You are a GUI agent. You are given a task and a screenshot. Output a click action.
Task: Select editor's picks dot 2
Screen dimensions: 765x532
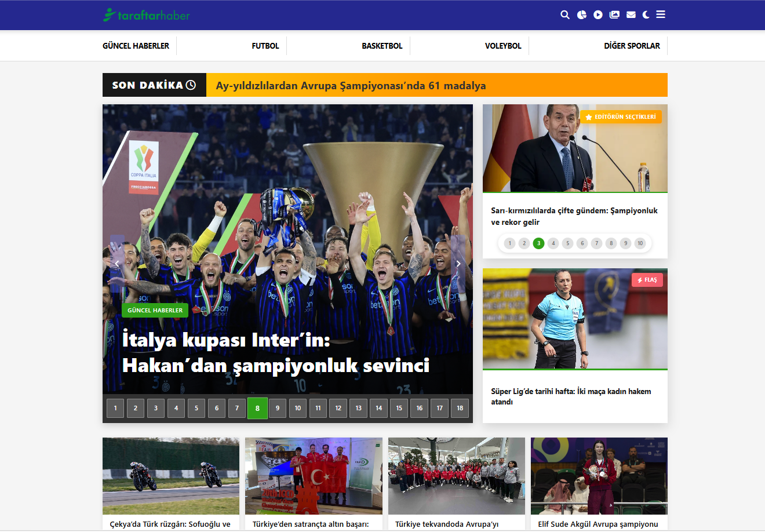tap(524, 243)
